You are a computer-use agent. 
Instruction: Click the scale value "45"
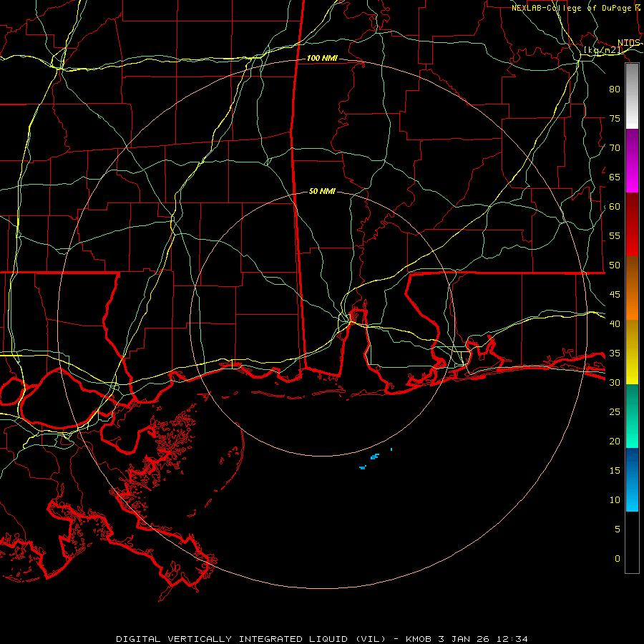615,295
